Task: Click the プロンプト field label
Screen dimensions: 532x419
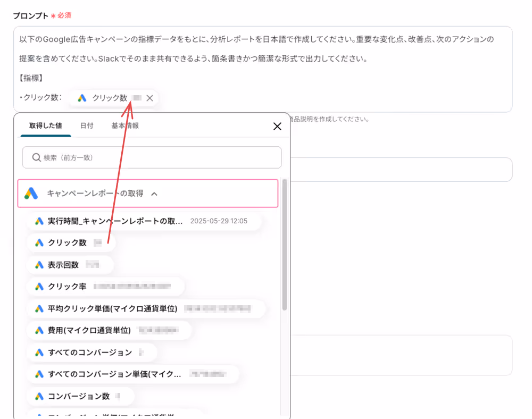Action: 30,15
